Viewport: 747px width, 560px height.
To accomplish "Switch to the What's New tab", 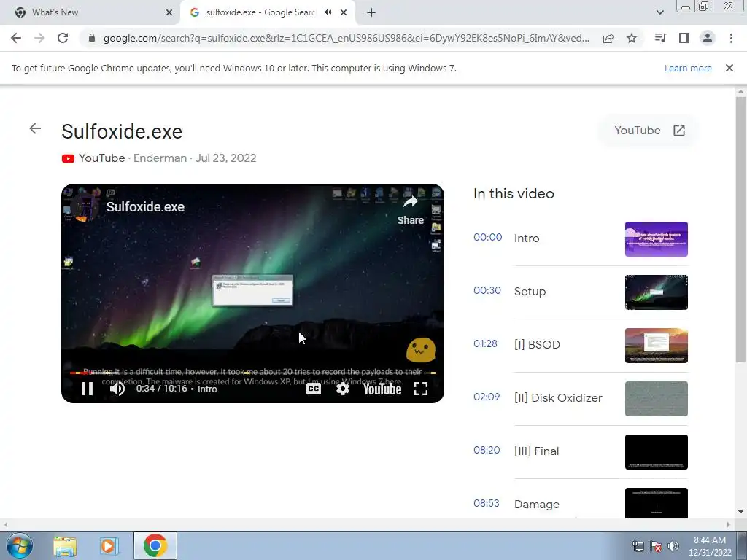I will (x=90, y=13).
